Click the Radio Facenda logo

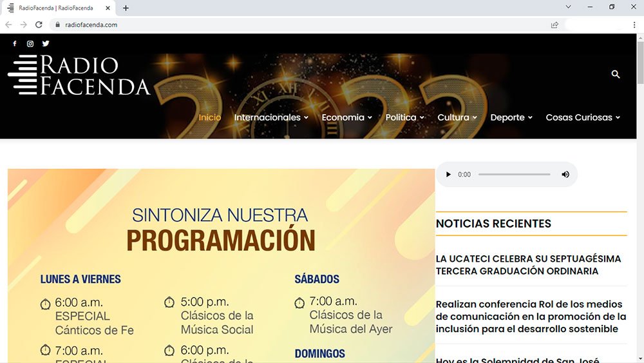(79, 75)
